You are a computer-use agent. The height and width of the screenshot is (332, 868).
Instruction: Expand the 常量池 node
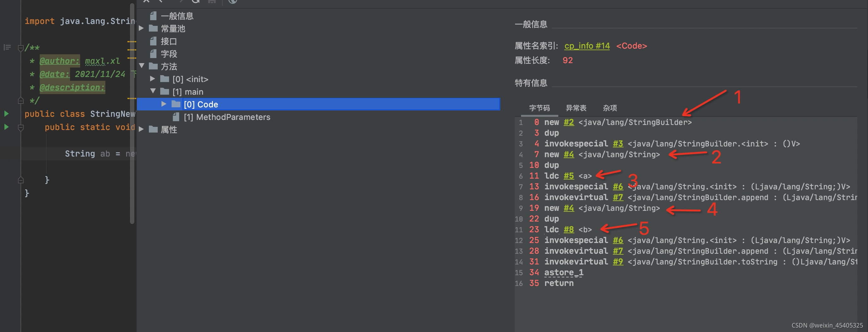pyautogui.click(x=142, y=28)
